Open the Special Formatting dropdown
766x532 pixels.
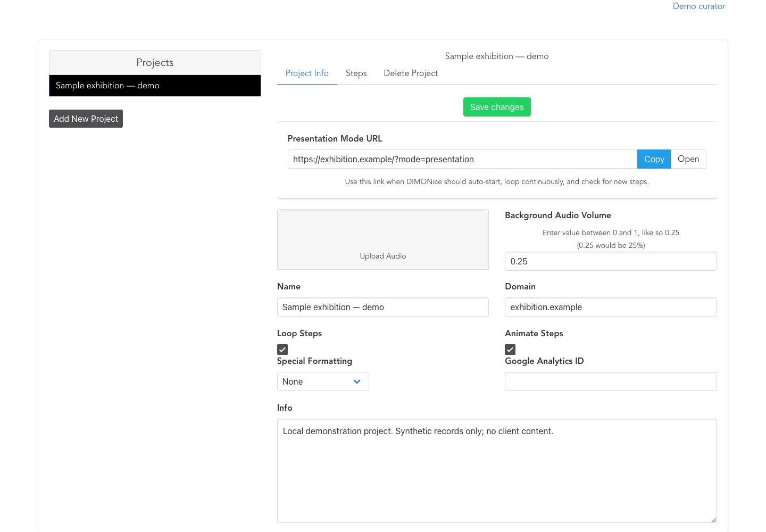(323, 381)
